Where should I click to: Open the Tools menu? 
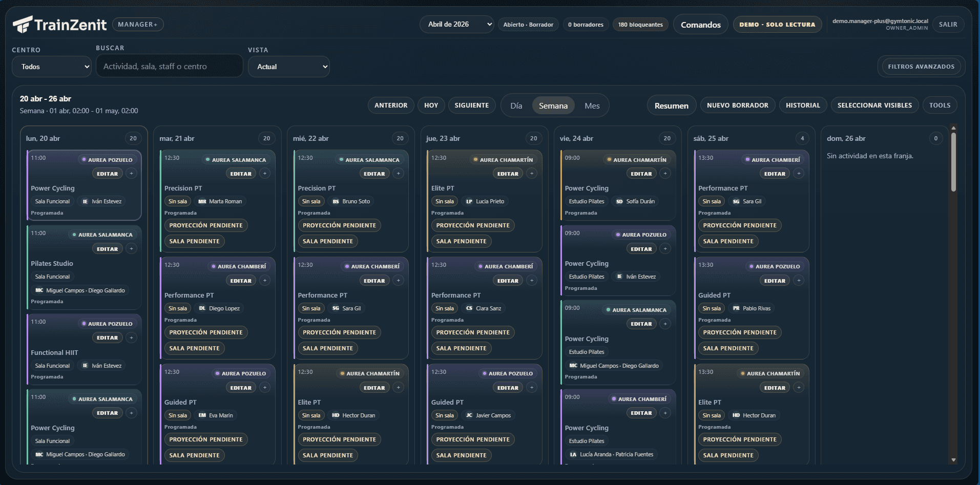[940, 106]
